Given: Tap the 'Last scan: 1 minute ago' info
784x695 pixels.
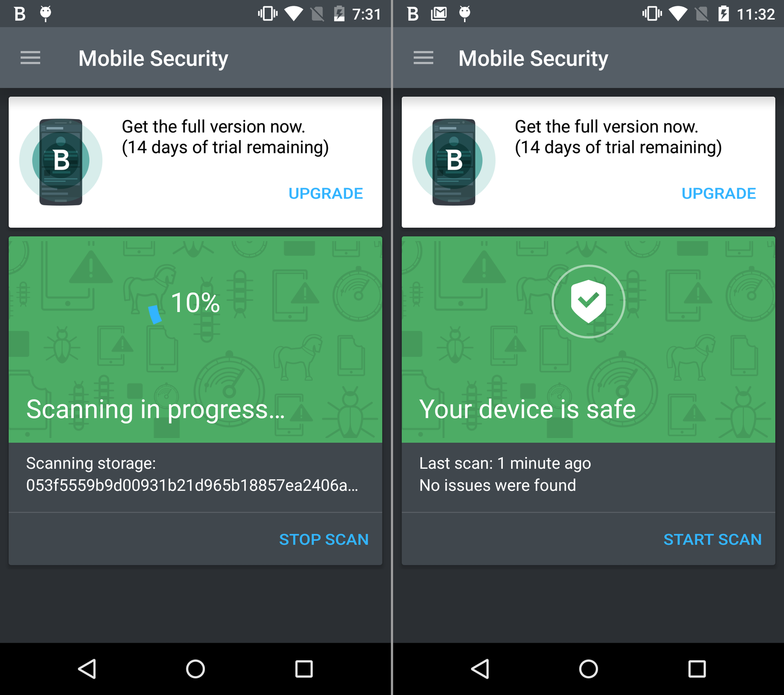Looking at the screenshot, I should click(505, 463).
